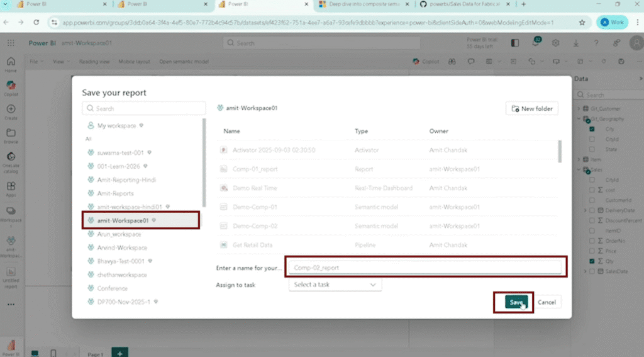The width and height of the screenshot is (644, 357).
Task: Open the Untitled report sidebar item
Action: tap(11, 272)
